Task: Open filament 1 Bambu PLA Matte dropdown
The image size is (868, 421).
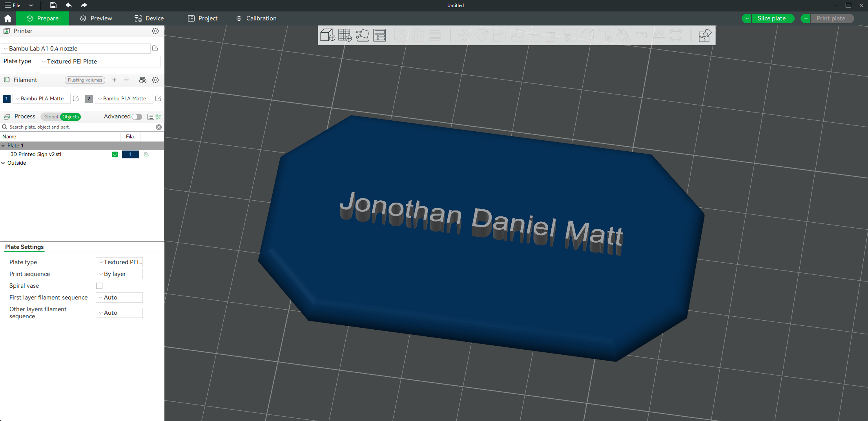Action: (x=42, y=99)
